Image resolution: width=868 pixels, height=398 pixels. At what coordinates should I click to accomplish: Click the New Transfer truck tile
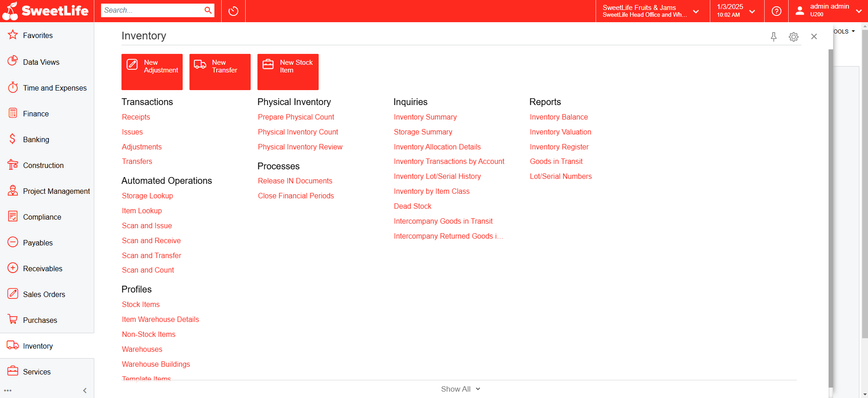[220, 72]
